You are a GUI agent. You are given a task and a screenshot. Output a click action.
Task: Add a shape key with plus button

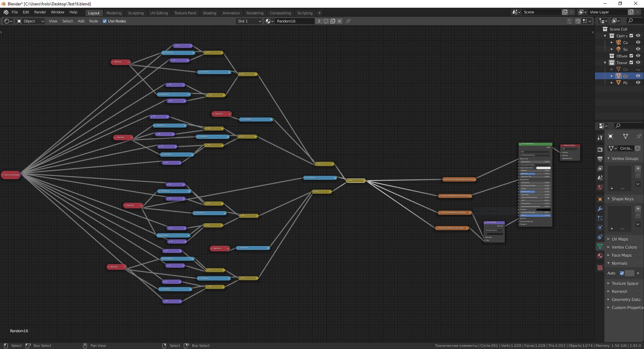click(x=638, y=209)
